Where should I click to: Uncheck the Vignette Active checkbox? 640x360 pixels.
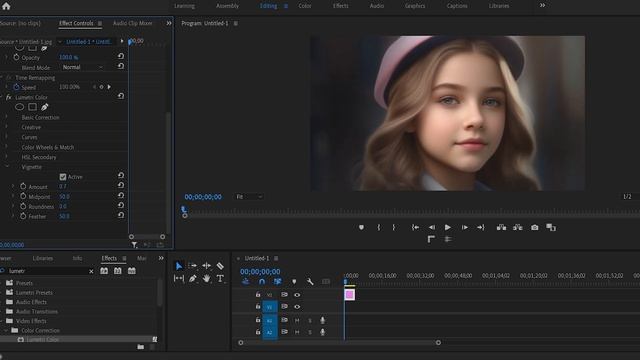63,177
